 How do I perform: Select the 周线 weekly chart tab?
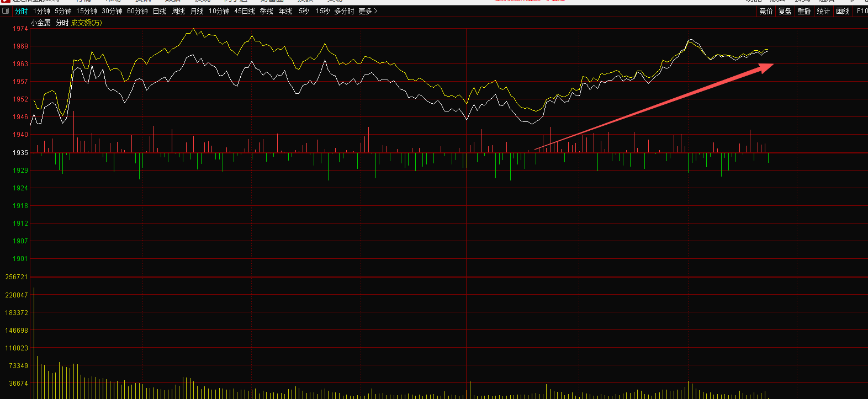pyautogui.click(x=178, y=11)
